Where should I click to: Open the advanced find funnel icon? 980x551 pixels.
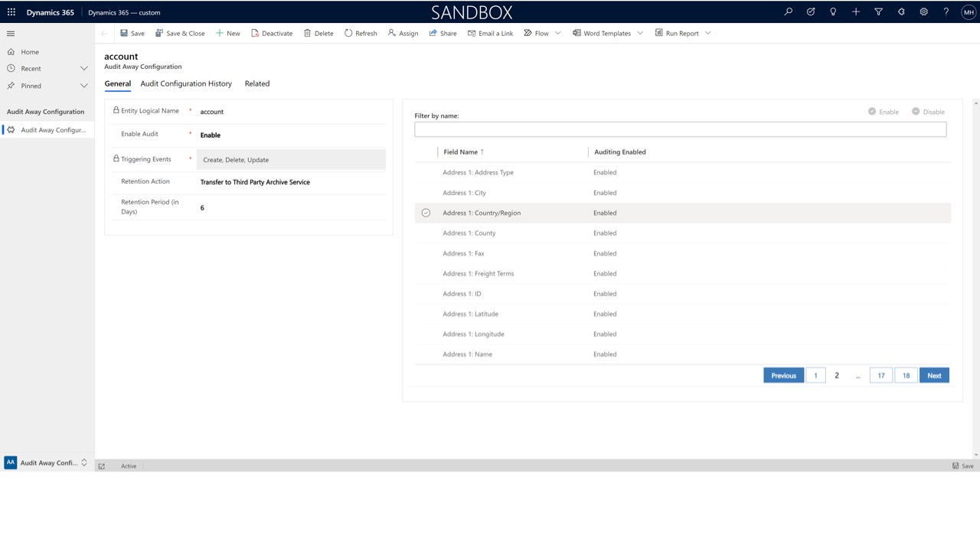878,12
